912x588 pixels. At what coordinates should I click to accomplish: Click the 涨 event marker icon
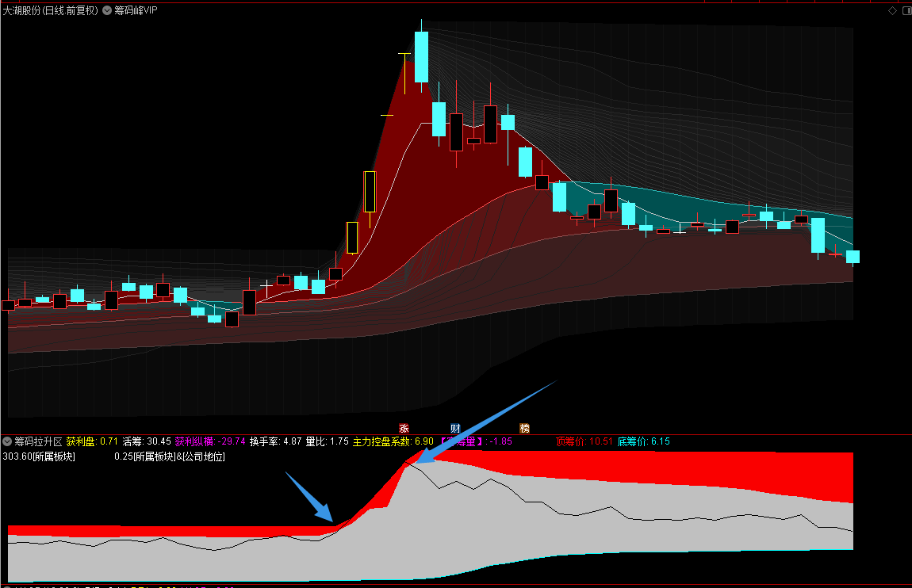(x=404, y=429)
